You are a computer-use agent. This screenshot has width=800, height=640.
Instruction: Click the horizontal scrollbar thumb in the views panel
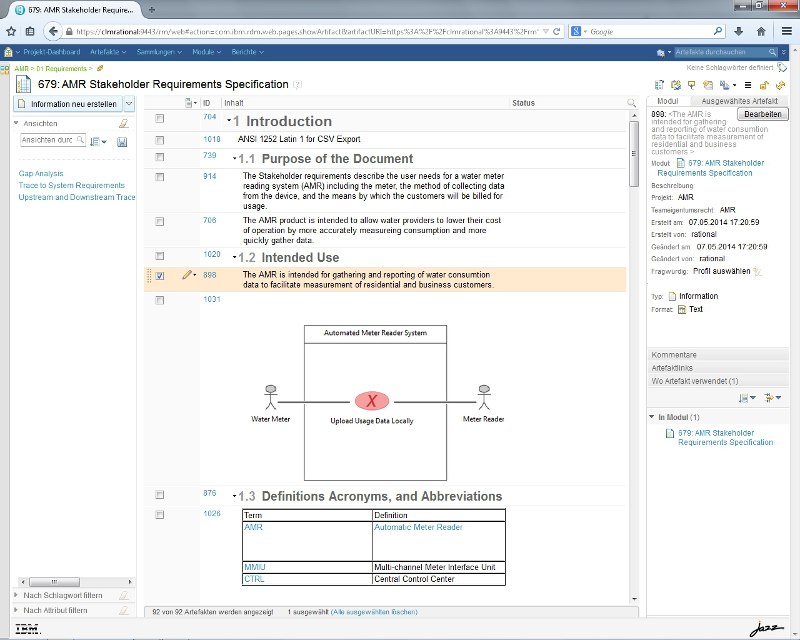tap(54, 582)
